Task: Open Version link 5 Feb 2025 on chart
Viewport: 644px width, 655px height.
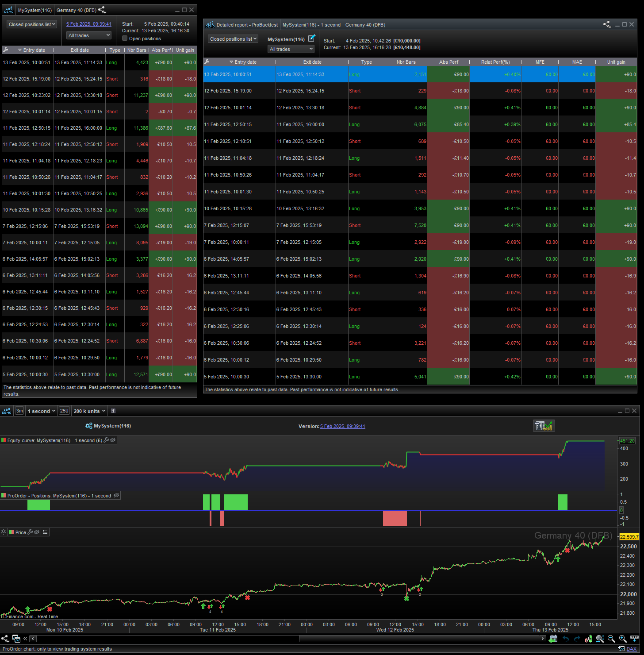Action: tap(343, 426)
